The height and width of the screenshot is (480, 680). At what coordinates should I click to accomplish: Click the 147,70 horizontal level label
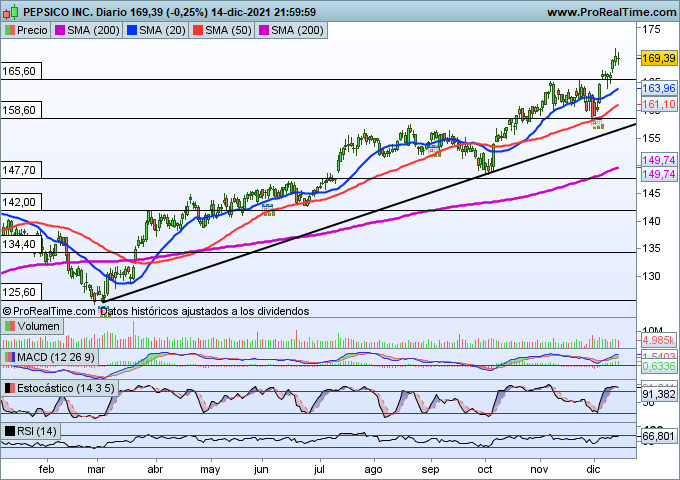click(21, 170)
